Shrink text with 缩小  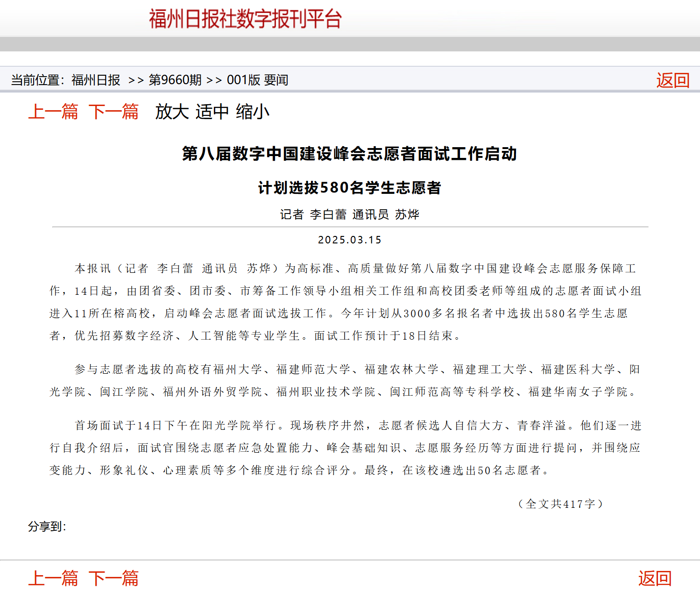[253, 112]
